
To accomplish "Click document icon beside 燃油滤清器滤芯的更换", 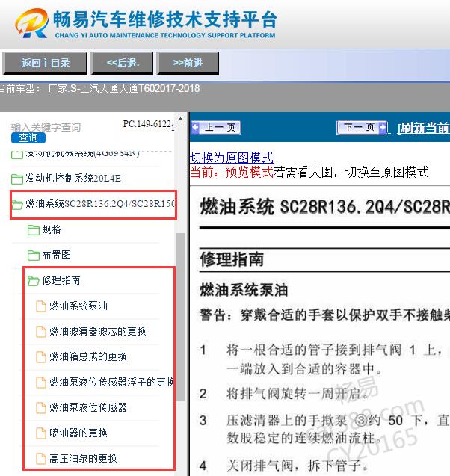I will (x=41, y=332).
